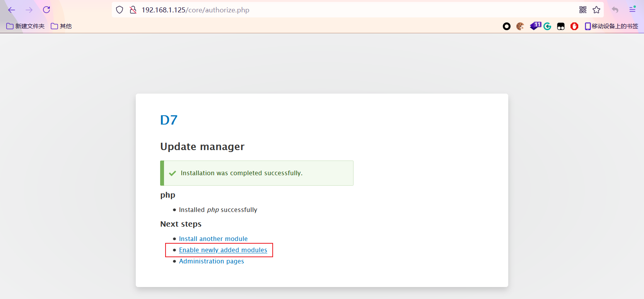Viewport: 644px width, 299px height.
Task: Click the grey undo arrow icon
Action: click(615, 10)
